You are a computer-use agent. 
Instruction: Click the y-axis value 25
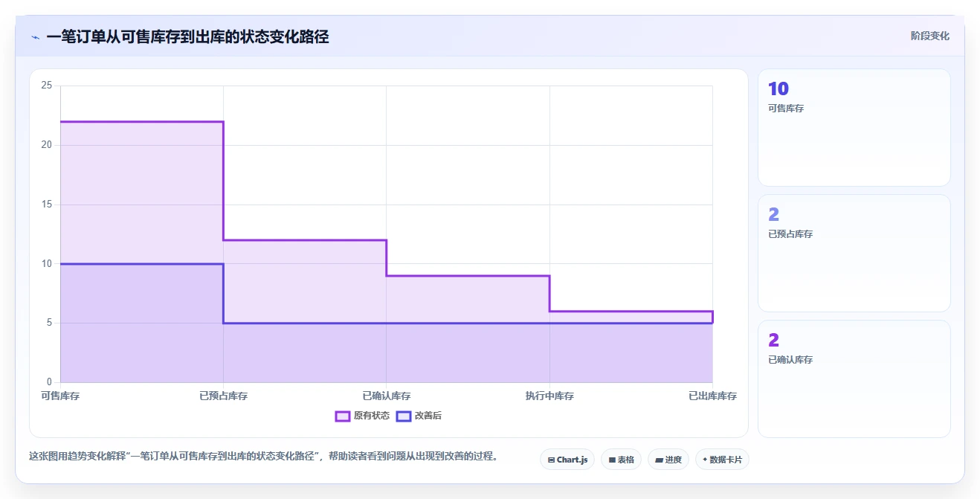pyautogui.click(x=46, y=86)
